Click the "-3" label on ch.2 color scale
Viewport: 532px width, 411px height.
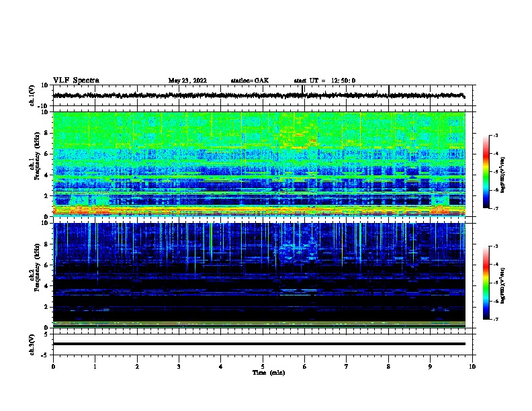pos(495,246)
